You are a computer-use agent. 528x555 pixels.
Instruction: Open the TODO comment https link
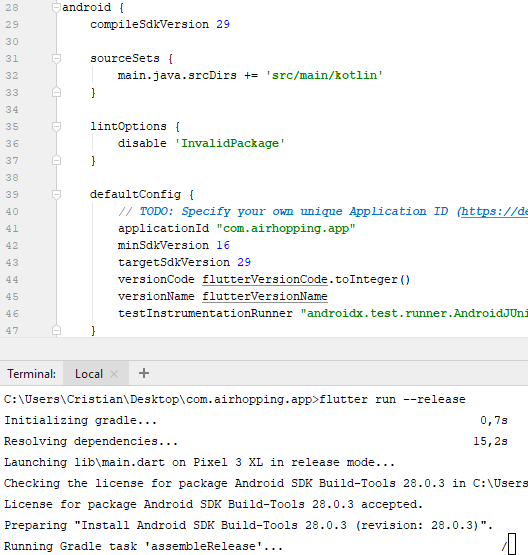494,211
